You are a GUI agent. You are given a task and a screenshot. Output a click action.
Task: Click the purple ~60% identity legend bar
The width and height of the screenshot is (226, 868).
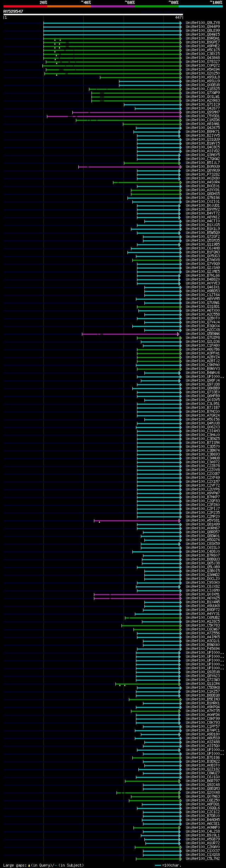tap(113, 6)
